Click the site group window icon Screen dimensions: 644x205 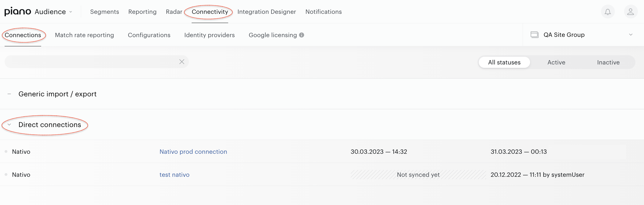coord(535,35)
